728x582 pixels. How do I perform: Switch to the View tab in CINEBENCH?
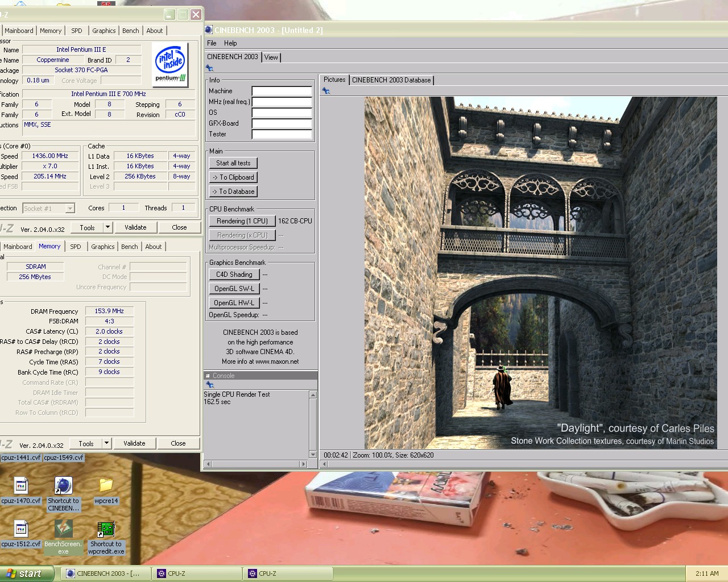point(271,57)
